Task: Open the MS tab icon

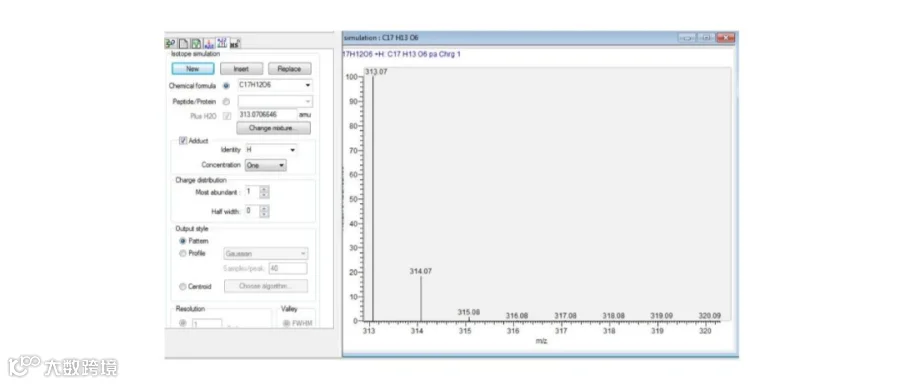Action: point(235,44)
